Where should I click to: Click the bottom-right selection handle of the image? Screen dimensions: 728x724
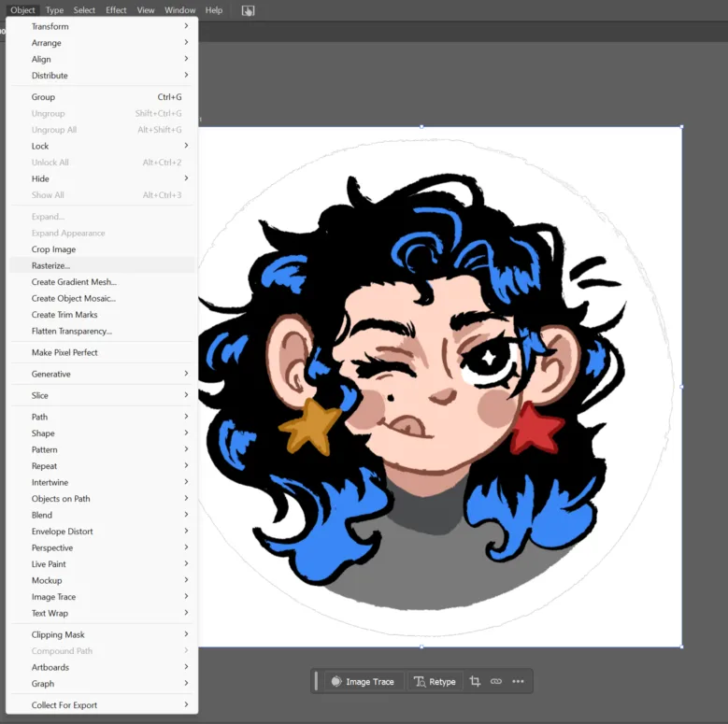point(681,646)
